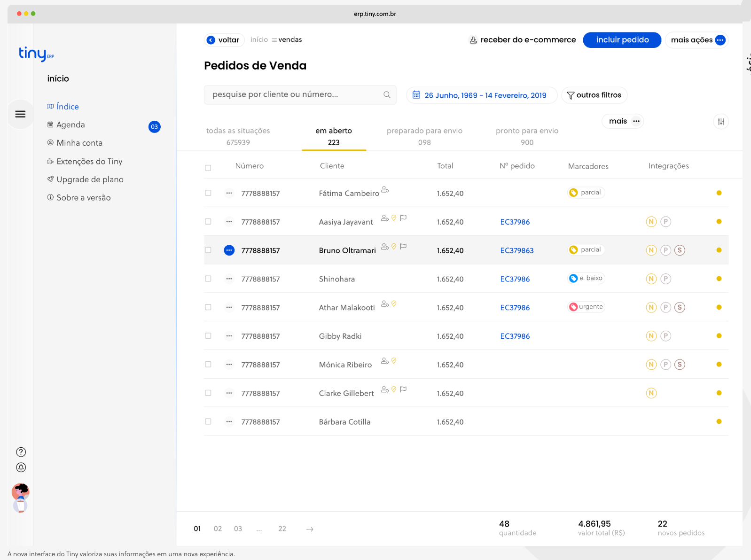
Task: Click the yellow status dot for Shinohara
Action: point(719,279)
